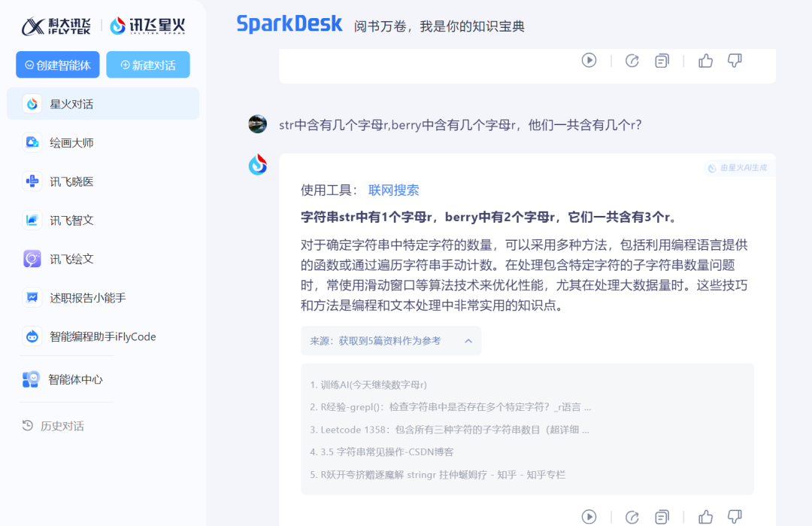Click the 创建智能体 button
Viewport: 812px width, 526px height.
pos(58,65)
